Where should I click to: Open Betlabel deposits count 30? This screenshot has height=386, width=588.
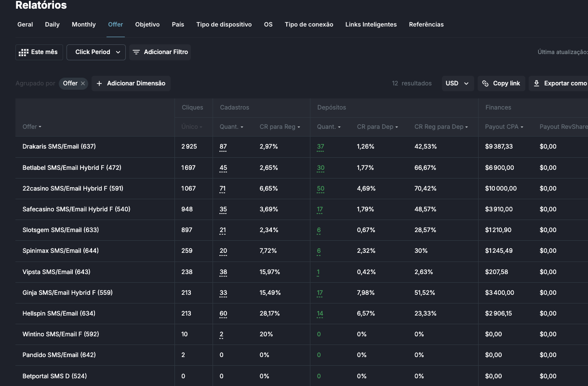tap(321, 168)
